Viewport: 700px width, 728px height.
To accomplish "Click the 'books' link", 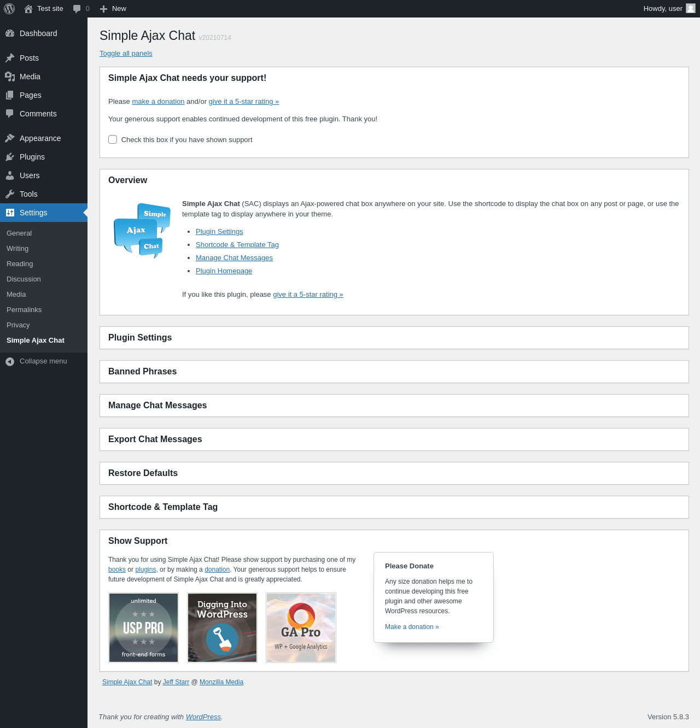I will point(117,570).
